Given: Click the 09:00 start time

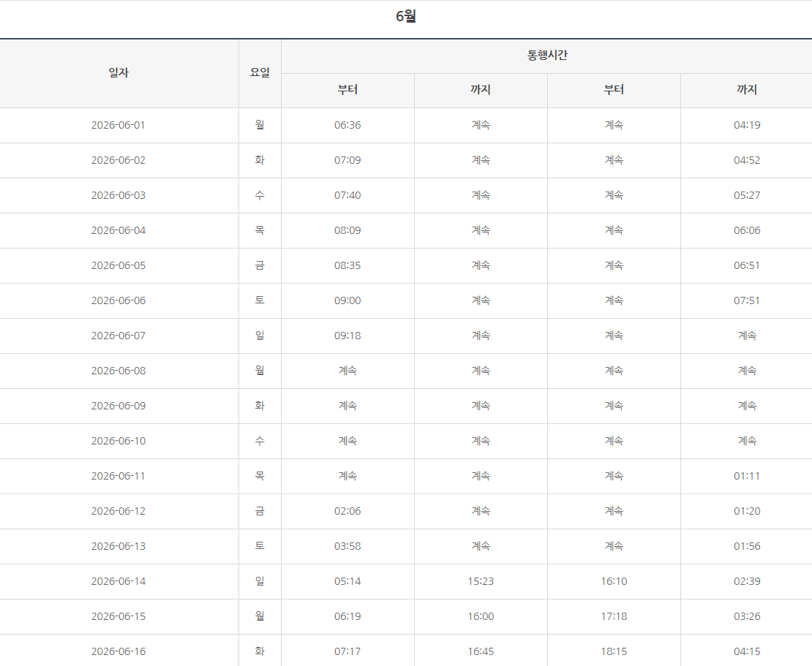Looking at the screenshot, I should pyautogui.click(x=347, y=300).
